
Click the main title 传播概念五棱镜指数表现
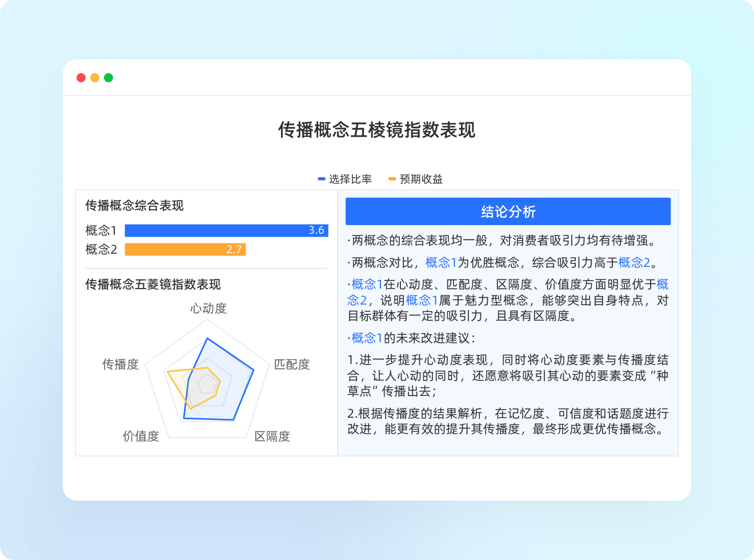[x=376, y=130]
